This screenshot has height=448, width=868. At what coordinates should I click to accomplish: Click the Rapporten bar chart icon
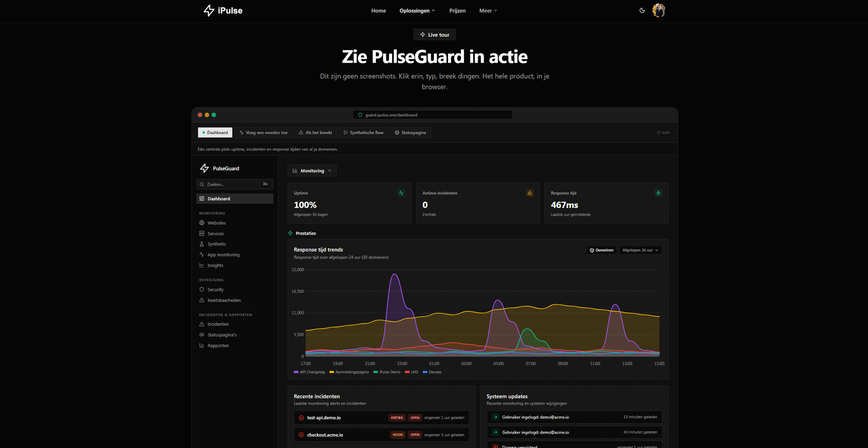tap(202, 345)
